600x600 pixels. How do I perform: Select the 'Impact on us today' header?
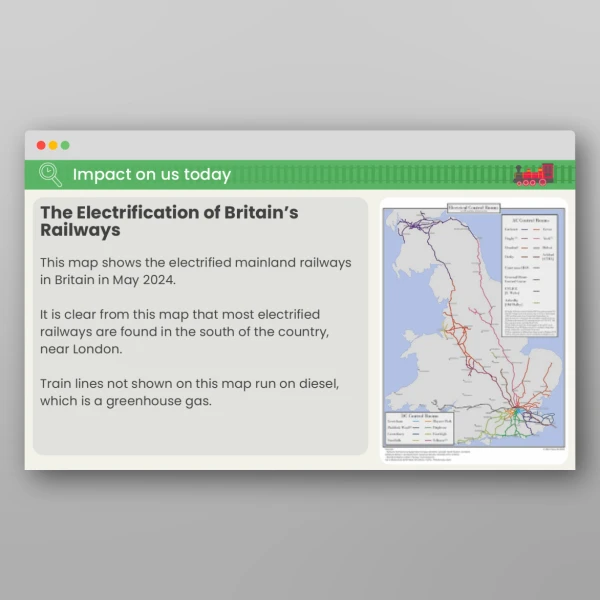point(152,174)
